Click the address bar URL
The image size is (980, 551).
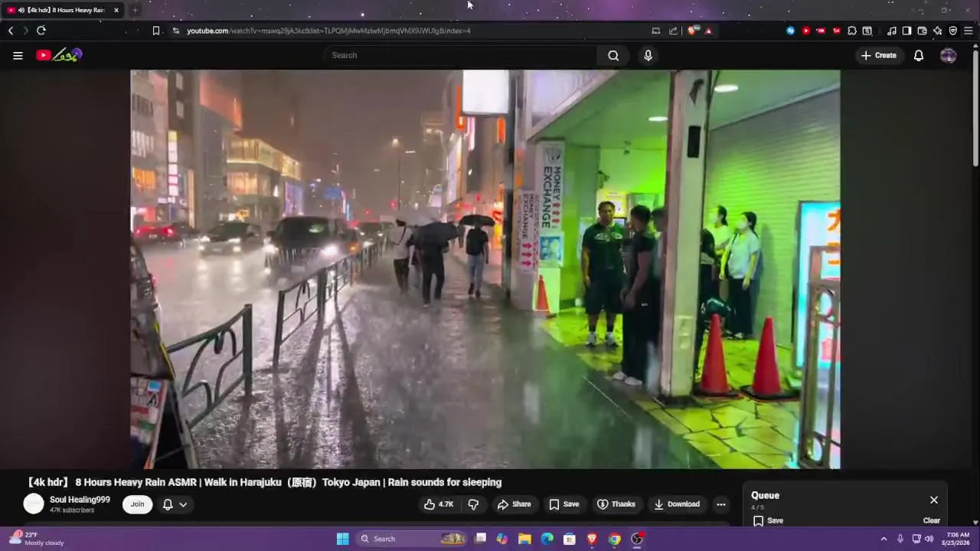328,31
